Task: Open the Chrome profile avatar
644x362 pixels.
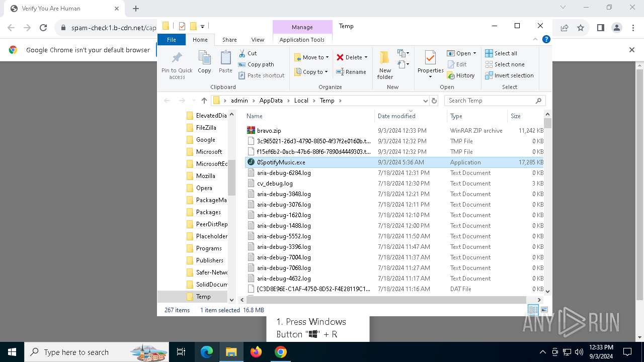Action: (617, 28)
